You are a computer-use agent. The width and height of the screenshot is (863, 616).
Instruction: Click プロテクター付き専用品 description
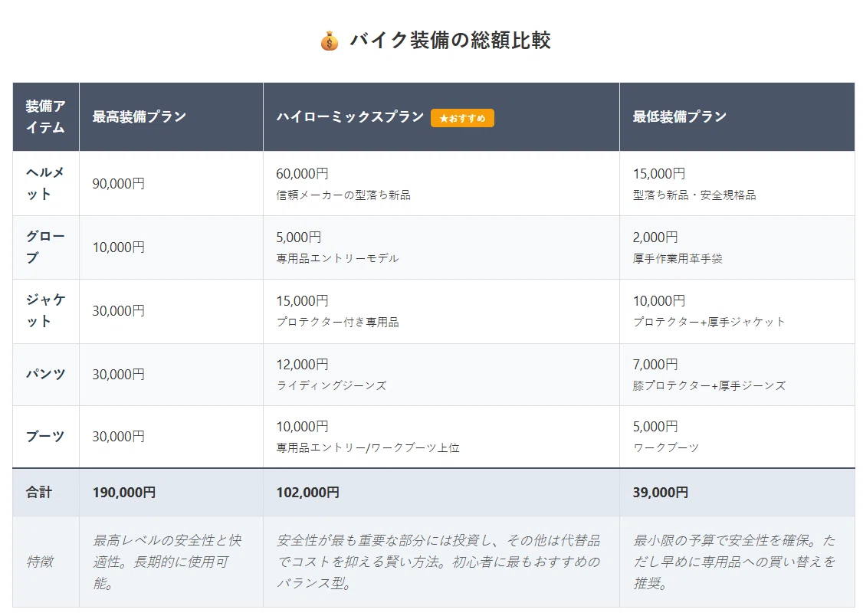tap(337, 322)
